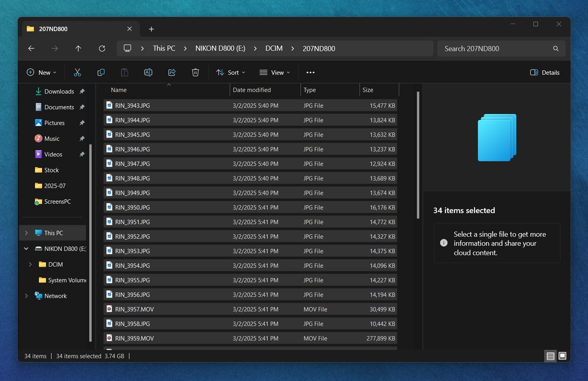This screenshot has width=588, height=381.
Task: Cut the selected files
Action: [77, 72]
